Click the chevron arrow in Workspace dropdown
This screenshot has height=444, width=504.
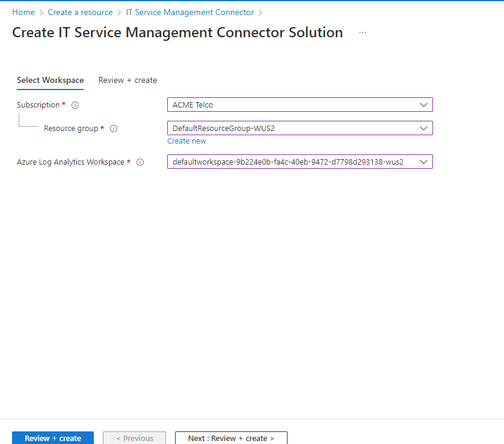pyautogui.click(x=424, y=162)
